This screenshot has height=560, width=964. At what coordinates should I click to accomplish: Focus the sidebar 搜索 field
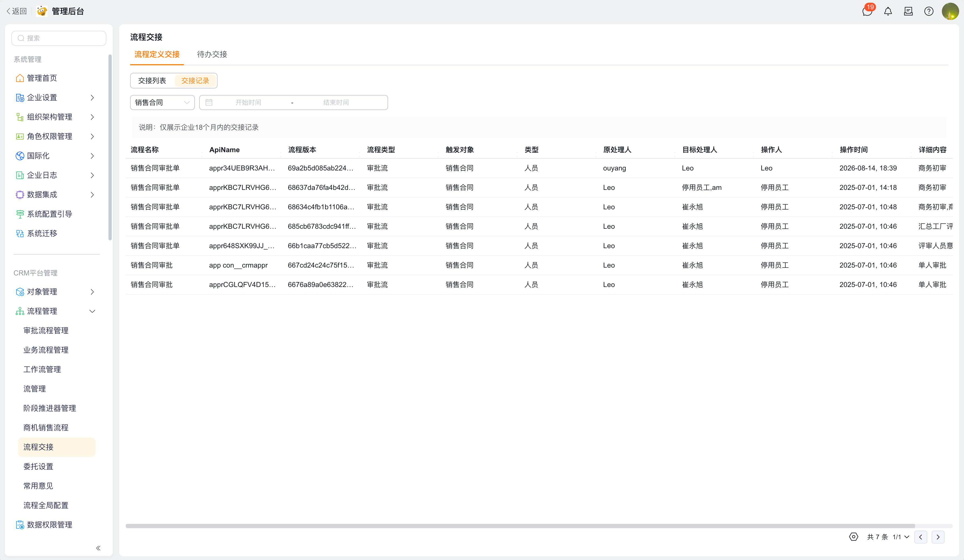[59, 38]
